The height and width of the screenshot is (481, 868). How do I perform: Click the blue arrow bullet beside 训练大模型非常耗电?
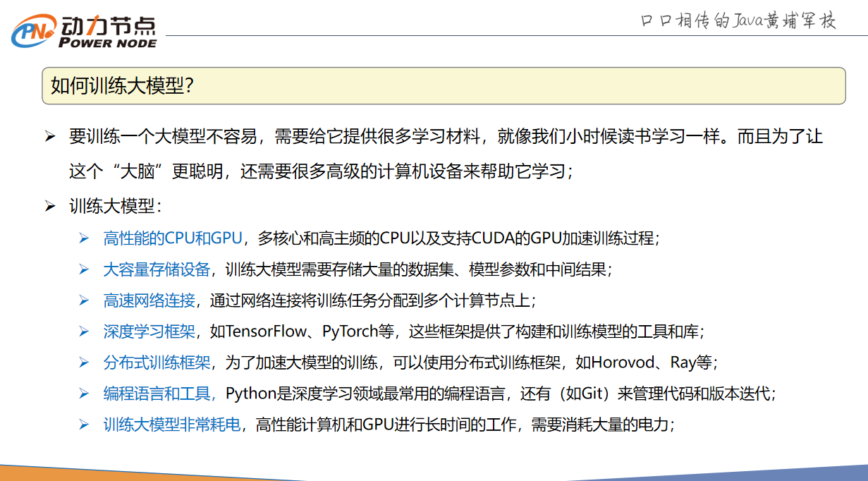click(84, 425)
